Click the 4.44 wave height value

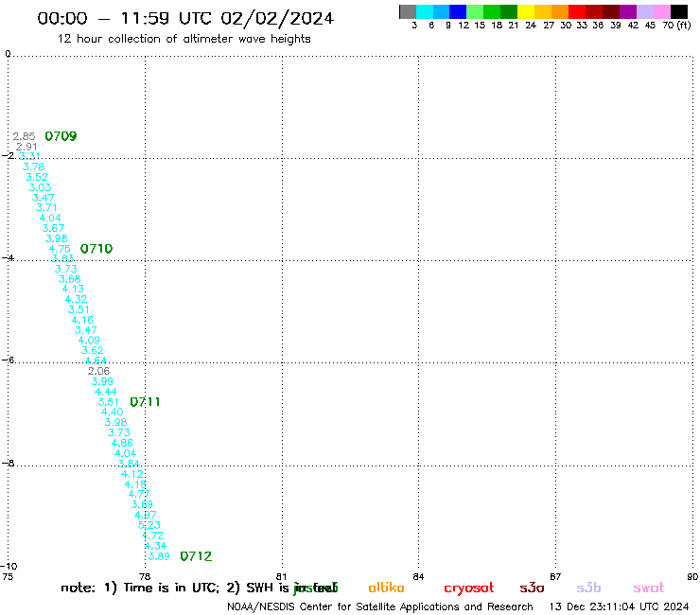[x=105, y=392]
